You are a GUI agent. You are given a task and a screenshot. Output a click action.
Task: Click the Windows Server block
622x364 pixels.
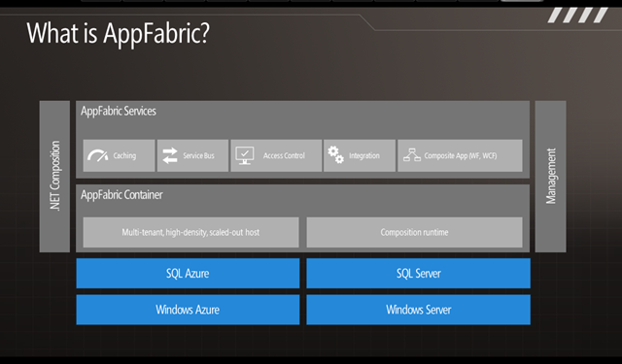click(x=419, y=310)
